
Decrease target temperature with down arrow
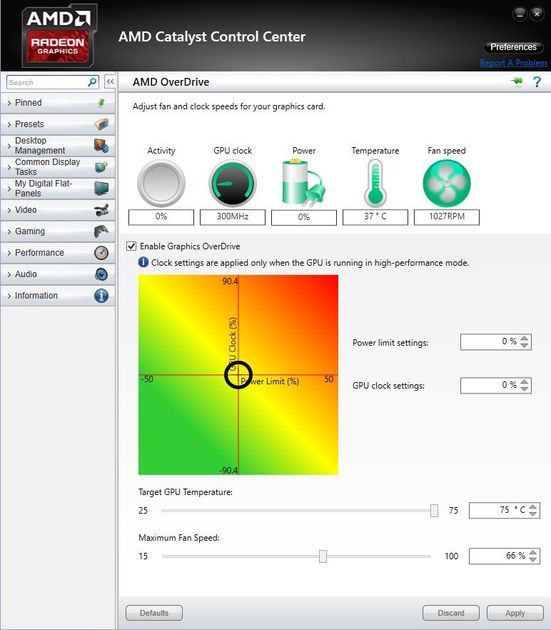pos(533,514)
